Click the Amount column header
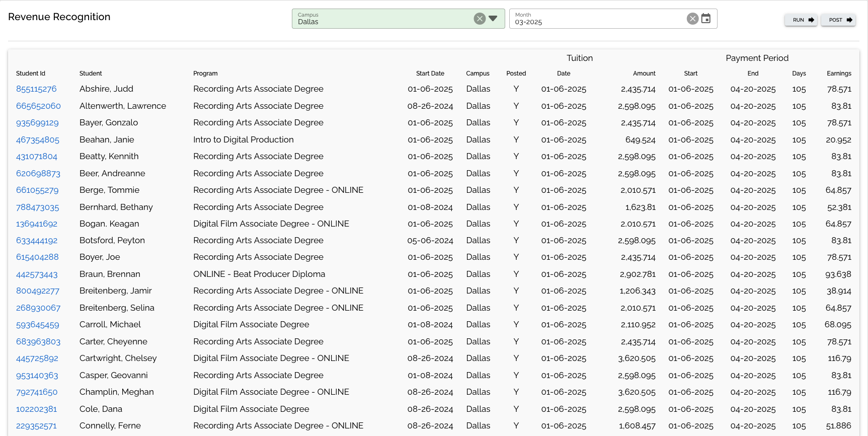Viewport: 868px width, 436px height. pos(644,74)
